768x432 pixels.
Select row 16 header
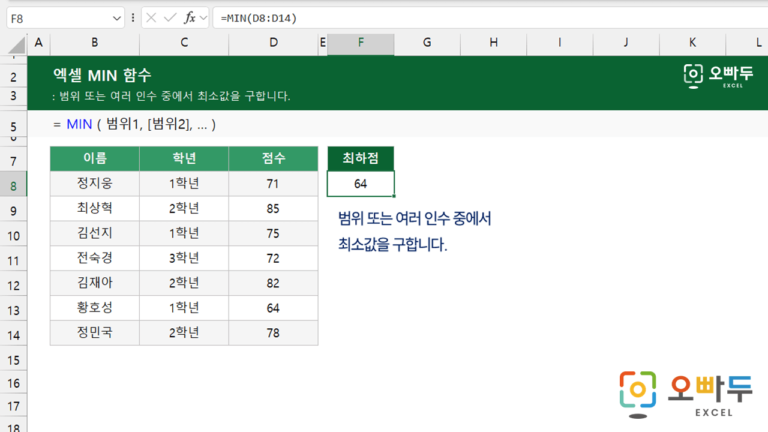point(13,383)
